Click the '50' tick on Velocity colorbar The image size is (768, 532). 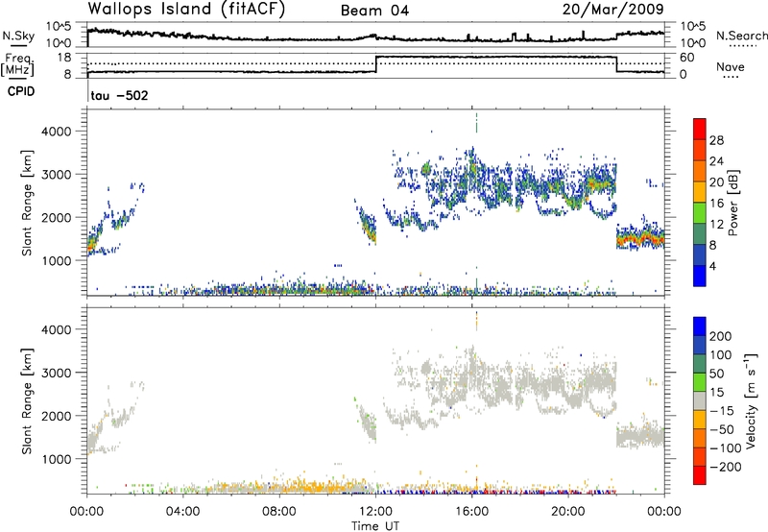(x=716, y=374)
